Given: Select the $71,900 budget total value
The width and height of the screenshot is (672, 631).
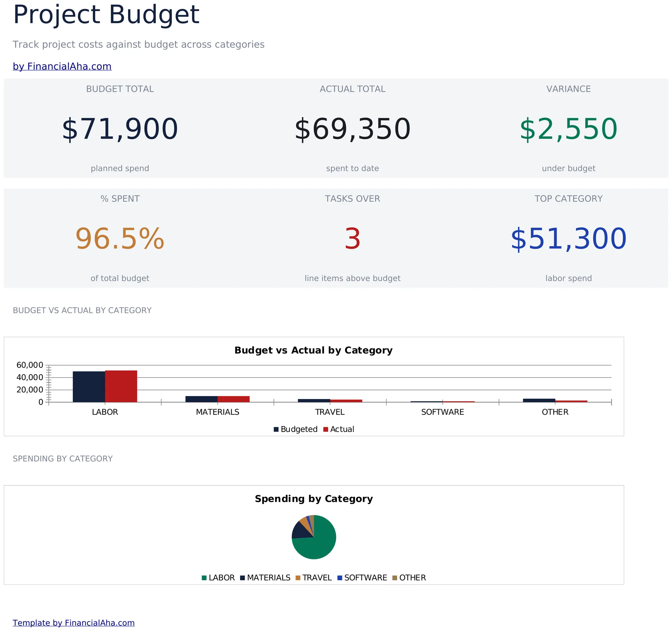Looking at the screenshot, I should [x=120, y=129].
